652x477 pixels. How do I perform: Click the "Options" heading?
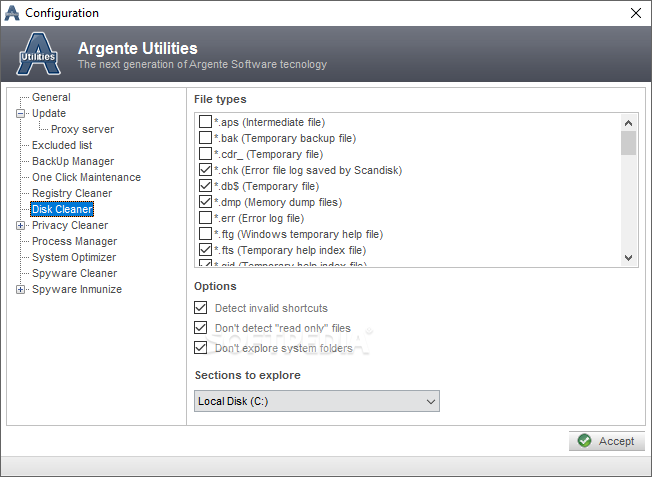click(215, 287)
